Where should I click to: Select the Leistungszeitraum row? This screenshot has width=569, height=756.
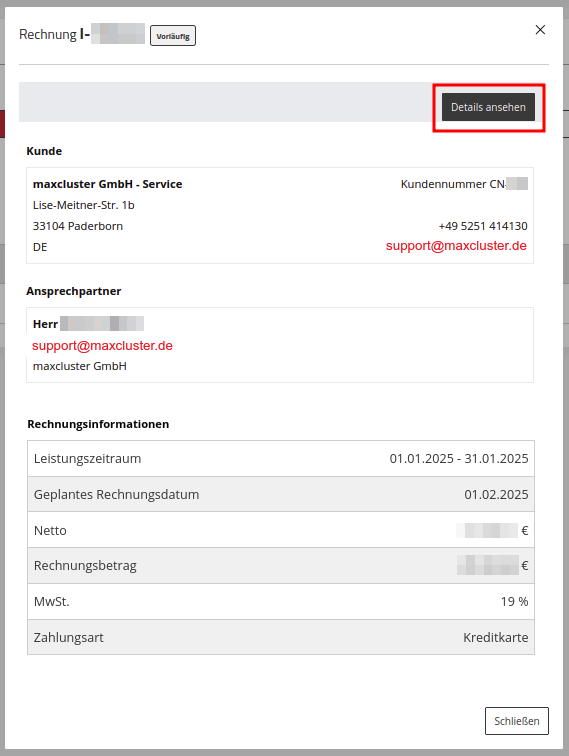point(281,459)
